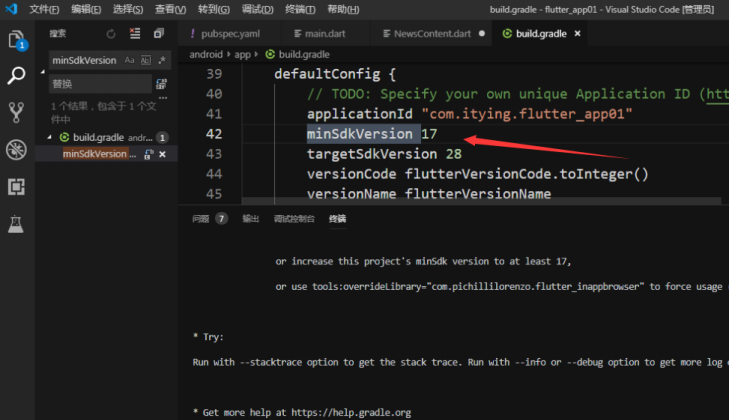Viewport: 729px width, 420px height.
Task: Click the 替换 replace input field
Action: click(98, 84)
